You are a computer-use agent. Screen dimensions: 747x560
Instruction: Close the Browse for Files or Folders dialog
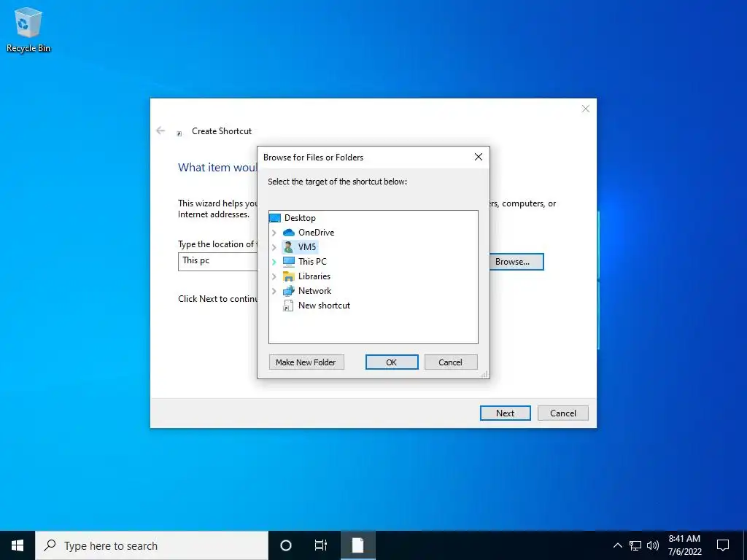[x=479, y=157]
